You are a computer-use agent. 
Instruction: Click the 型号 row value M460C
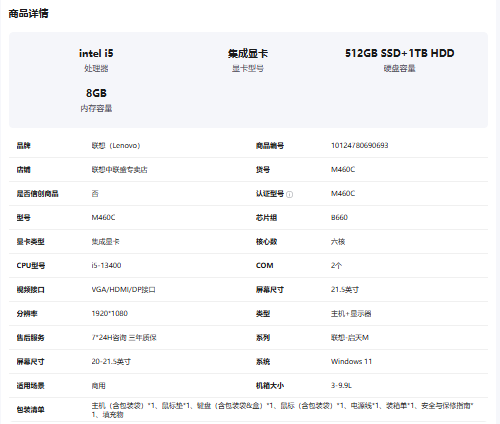pos(103,218)
